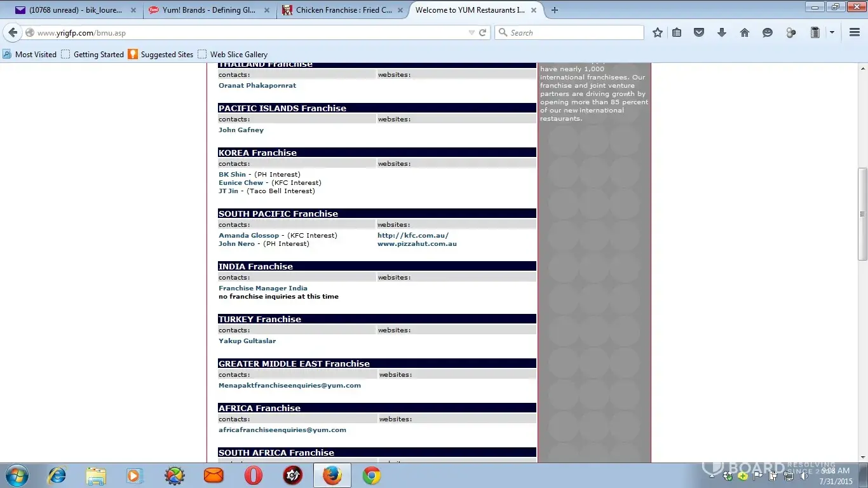Click the KOREA Franchise heading
The height and width of the screenshot is (488, 868).
pos(257,153)
